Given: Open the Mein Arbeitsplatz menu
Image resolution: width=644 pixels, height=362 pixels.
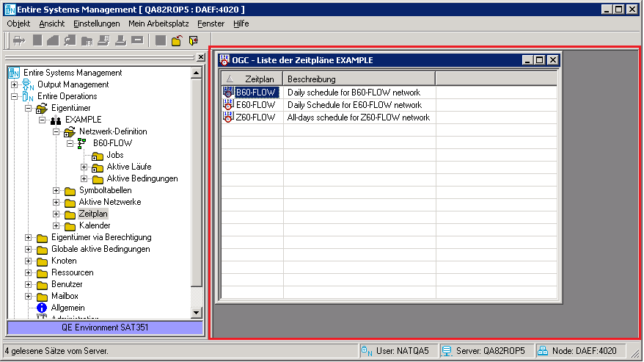Looking at the screenshot, I should click(x=158, y=23).
